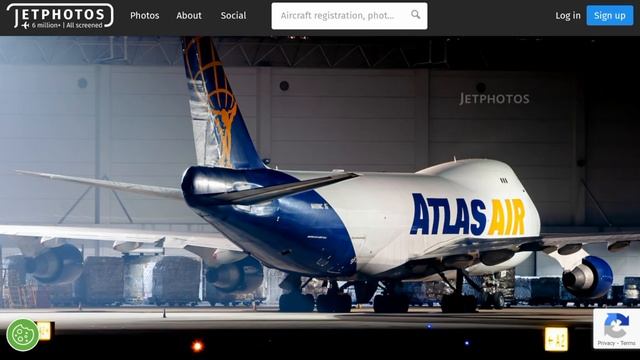This screenshot has height=360, width=640.
Task: Focus the aircraft registration search field
Action: point(349,16)
